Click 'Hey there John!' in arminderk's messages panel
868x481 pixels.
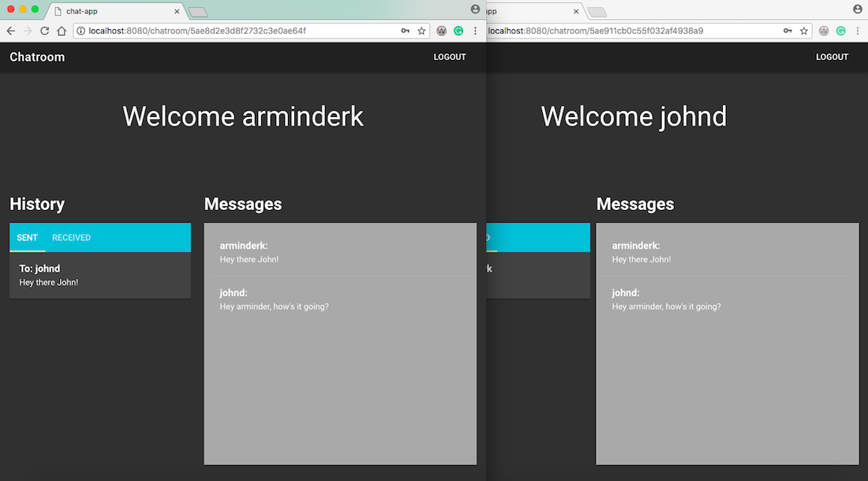click(x=249, y=259)
